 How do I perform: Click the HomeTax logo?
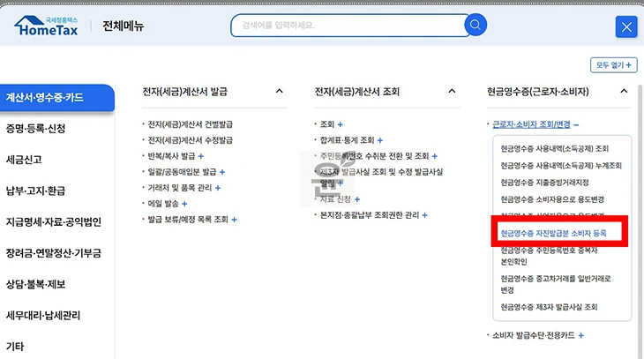point(46,26)
